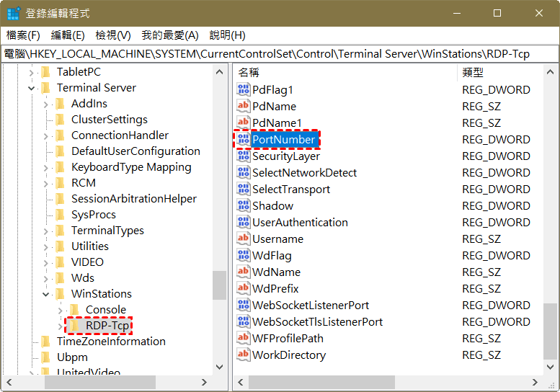The height and width of the screenshot is (392, 560).
Task: Click REG_DWORD type in Shadow row
Action: [496, 205]
